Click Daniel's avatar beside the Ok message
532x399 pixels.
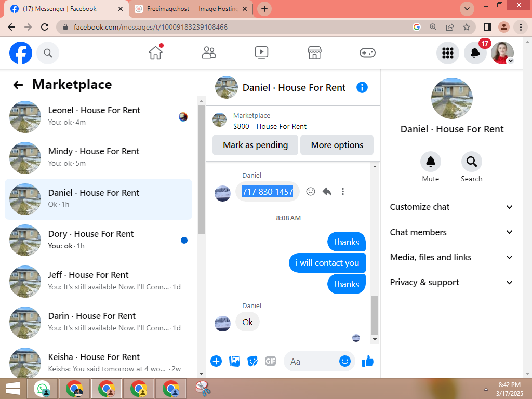point(222,323)
